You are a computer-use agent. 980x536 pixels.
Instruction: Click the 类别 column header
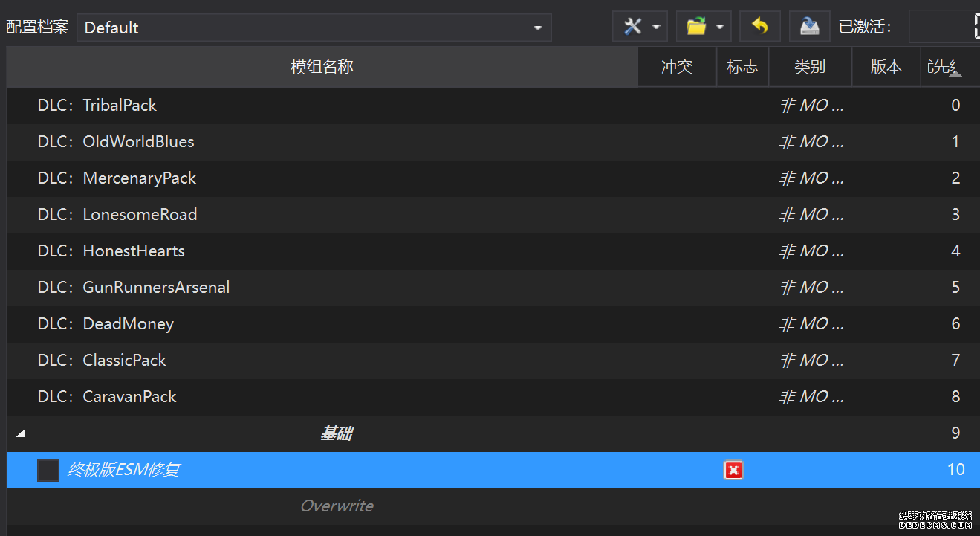pos(810,67)
